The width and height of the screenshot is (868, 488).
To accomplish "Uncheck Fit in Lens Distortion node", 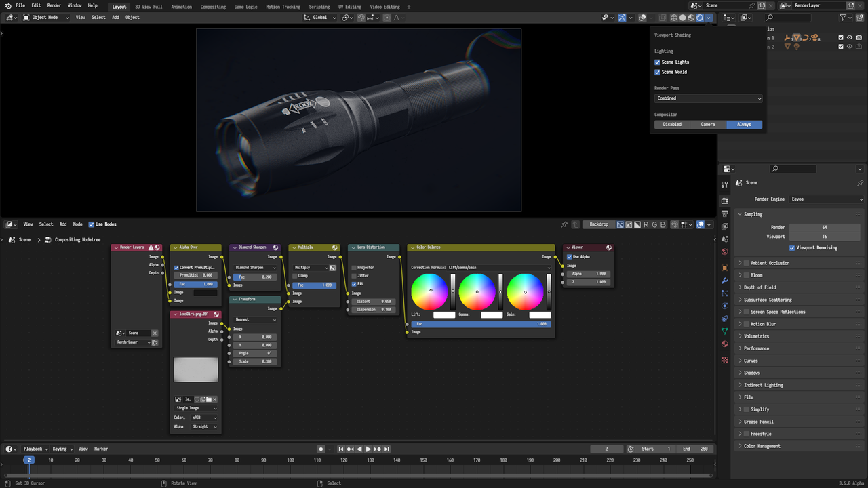I will [x=354, y=284].
